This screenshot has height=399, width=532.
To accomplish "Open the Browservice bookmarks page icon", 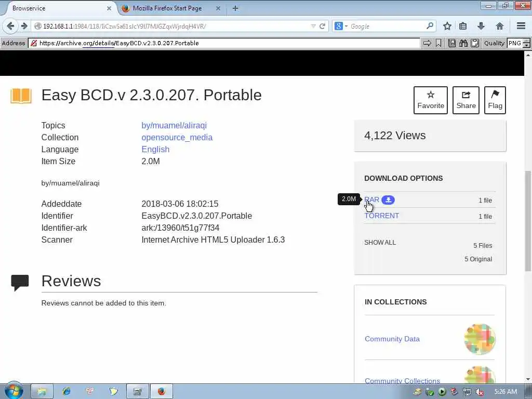I will coord(452,43).
